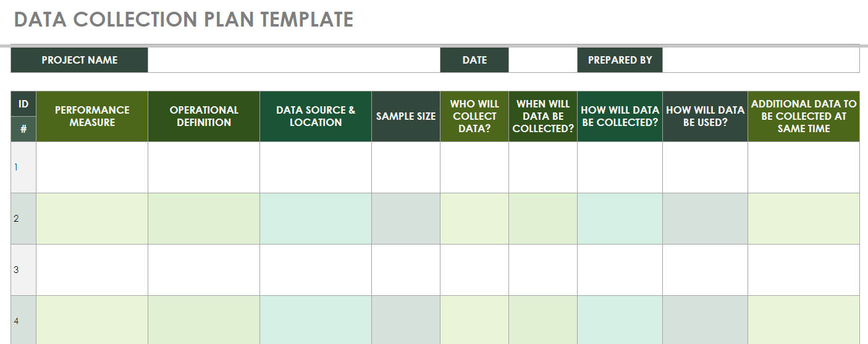
Task: Click the How Will Data Be Collected header
Action: click(620, 116)
